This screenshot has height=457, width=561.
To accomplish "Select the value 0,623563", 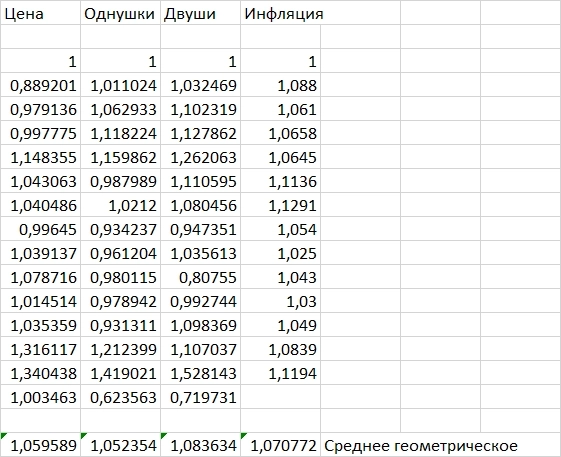I will 123,397.
